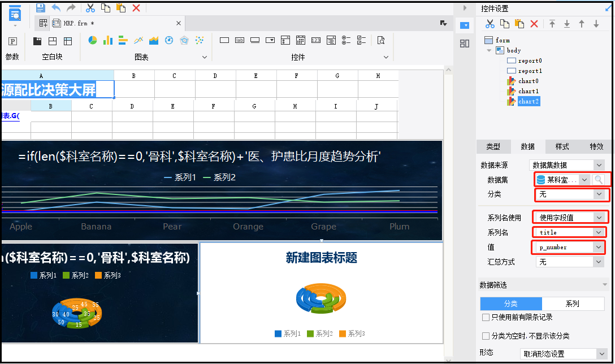615x364 pixels.
Task: Paste using the main toolbar clipboard icon
Action: point(121,7)
